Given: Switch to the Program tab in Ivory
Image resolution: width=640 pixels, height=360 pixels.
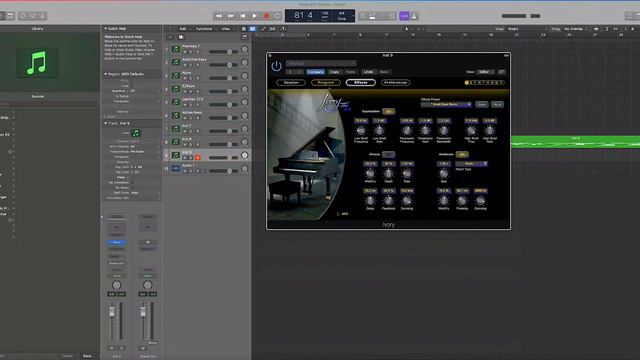Looking at the screenshot, I should click(x=326, y=82).
